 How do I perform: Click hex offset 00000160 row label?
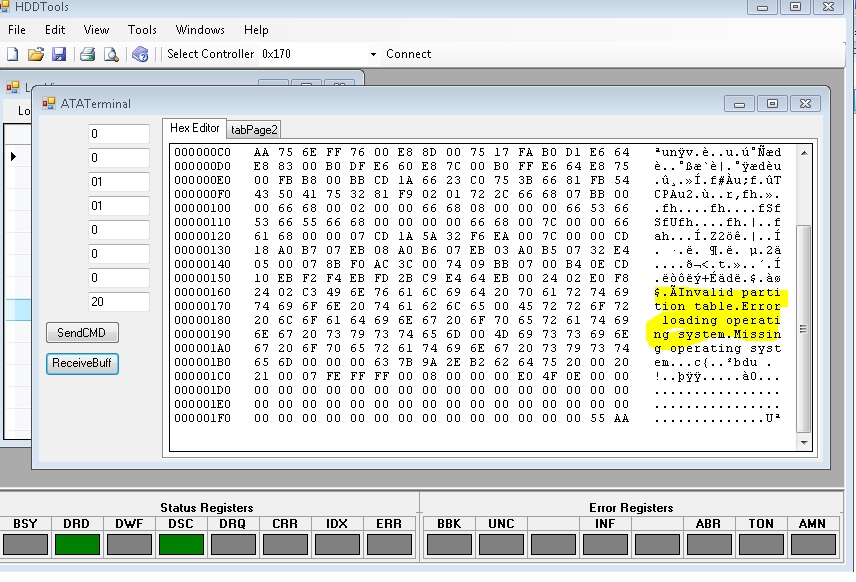click(203, 292)
